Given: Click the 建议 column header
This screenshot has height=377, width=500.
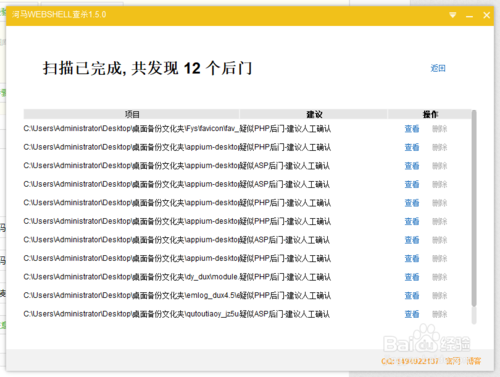Looking at the screenshot, I should point(314,114).
